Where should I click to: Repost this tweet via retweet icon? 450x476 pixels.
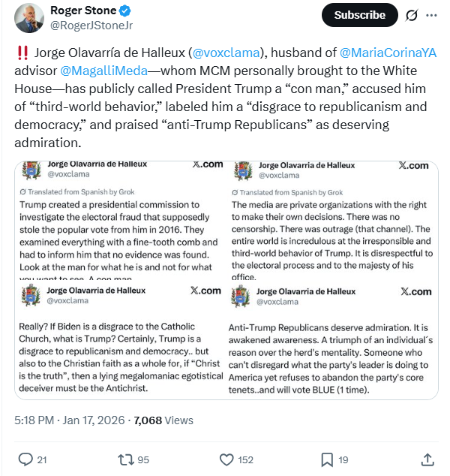128,459
